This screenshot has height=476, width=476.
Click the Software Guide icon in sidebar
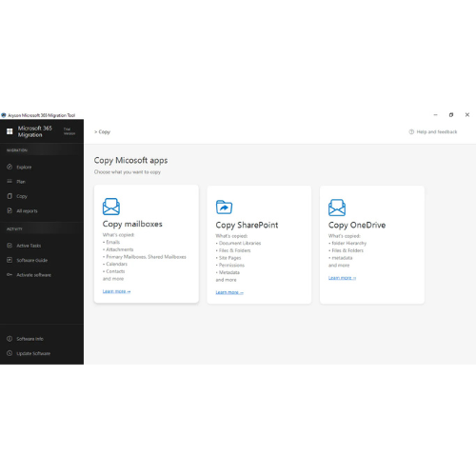pos(10,260)
